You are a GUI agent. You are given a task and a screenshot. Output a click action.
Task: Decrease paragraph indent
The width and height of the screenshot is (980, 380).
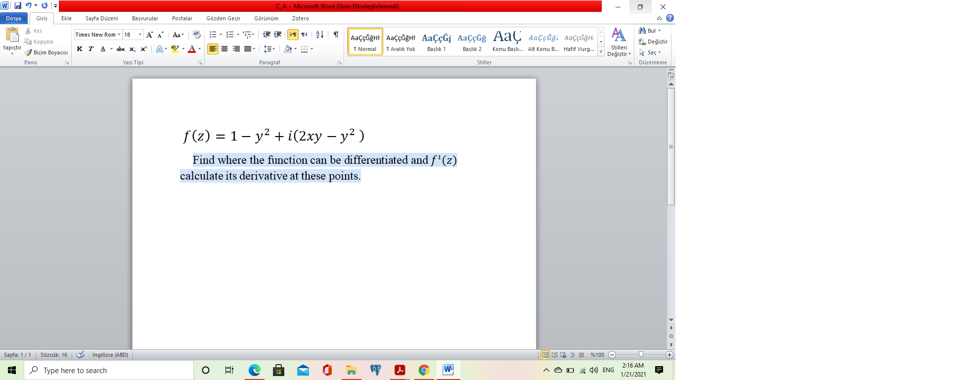(267, 35)
